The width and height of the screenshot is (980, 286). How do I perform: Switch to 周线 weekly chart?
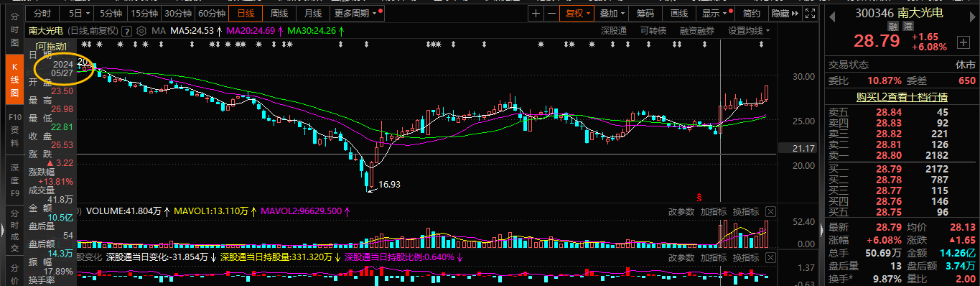click(279, 13)
